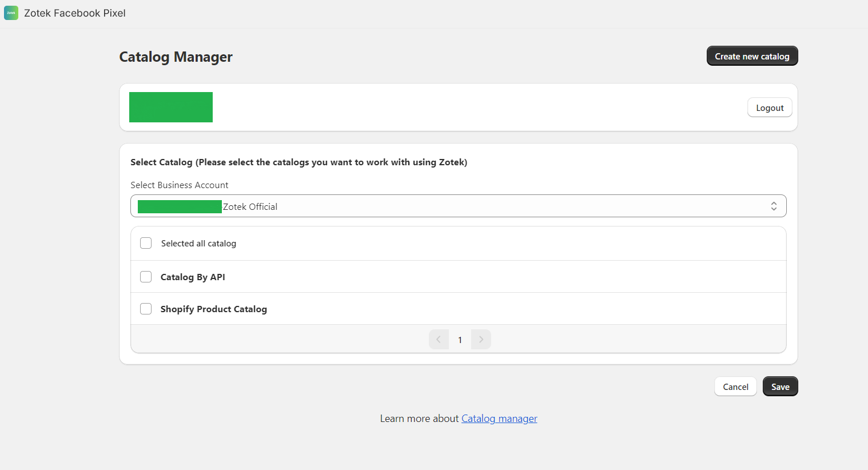
Task: Log out using the Logout button
Action: 769,107
